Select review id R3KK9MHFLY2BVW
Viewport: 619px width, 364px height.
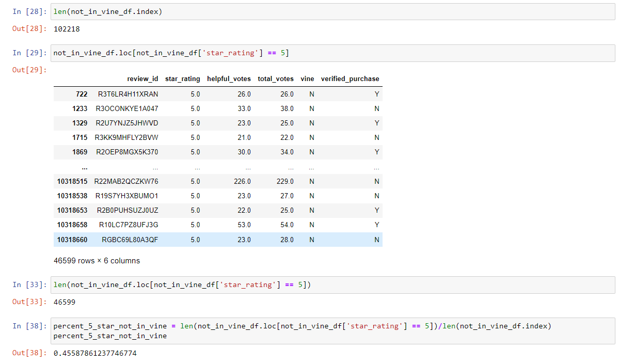click(126, 137)
